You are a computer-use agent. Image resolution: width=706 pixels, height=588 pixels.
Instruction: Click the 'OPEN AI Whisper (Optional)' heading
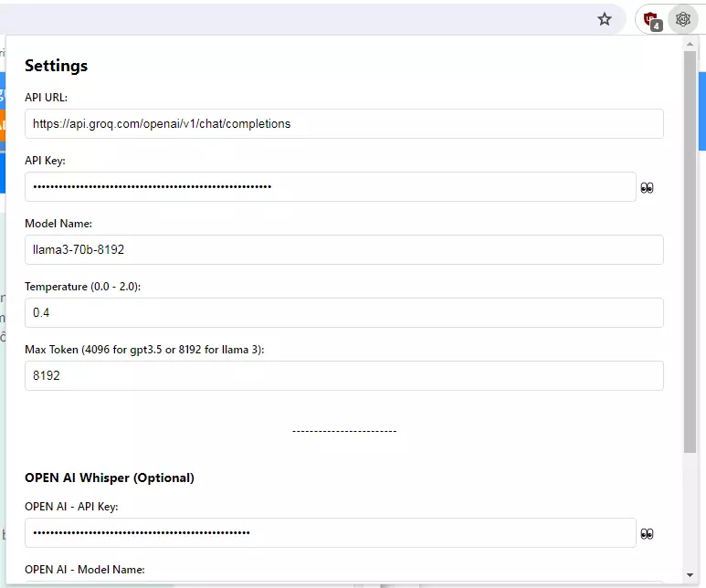tap(110, 478)
